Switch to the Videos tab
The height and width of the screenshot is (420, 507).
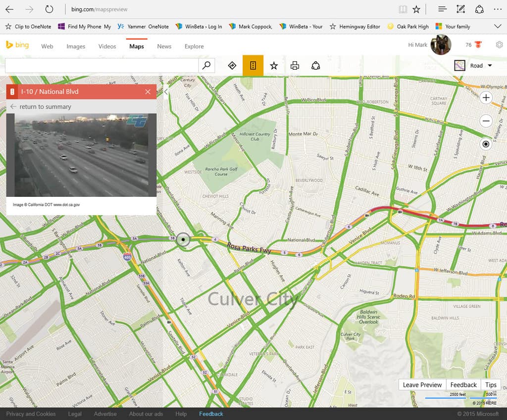tap(107, 47)
